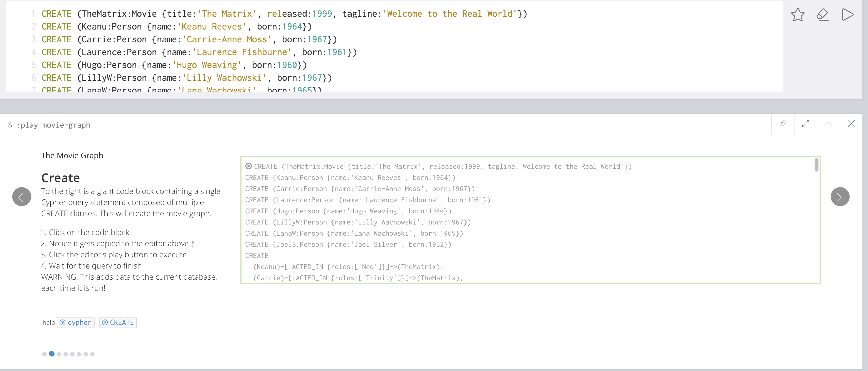
Task: Click editor line 1 creating TheMatrix movie
Action: click(284, 14)
